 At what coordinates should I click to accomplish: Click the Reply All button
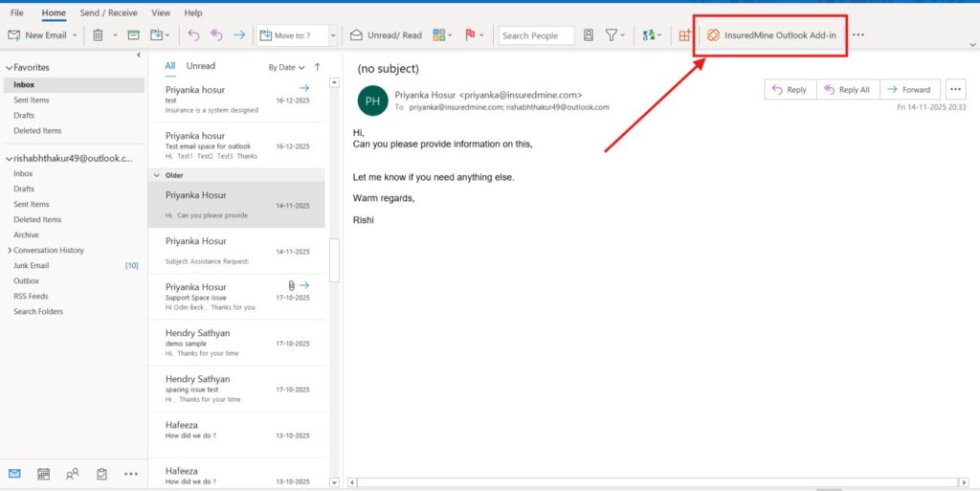[846, 89]
